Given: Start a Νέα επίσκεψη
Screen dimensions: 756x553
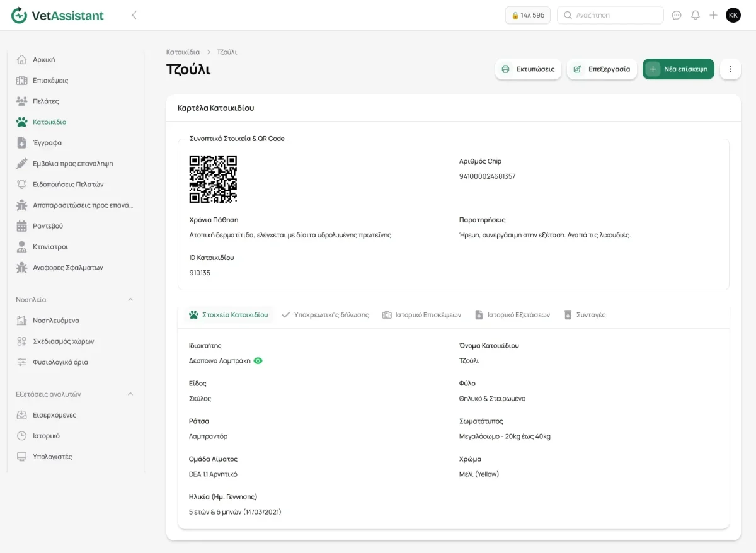Looking at the screenshot, I should click(x=679, y=69).
